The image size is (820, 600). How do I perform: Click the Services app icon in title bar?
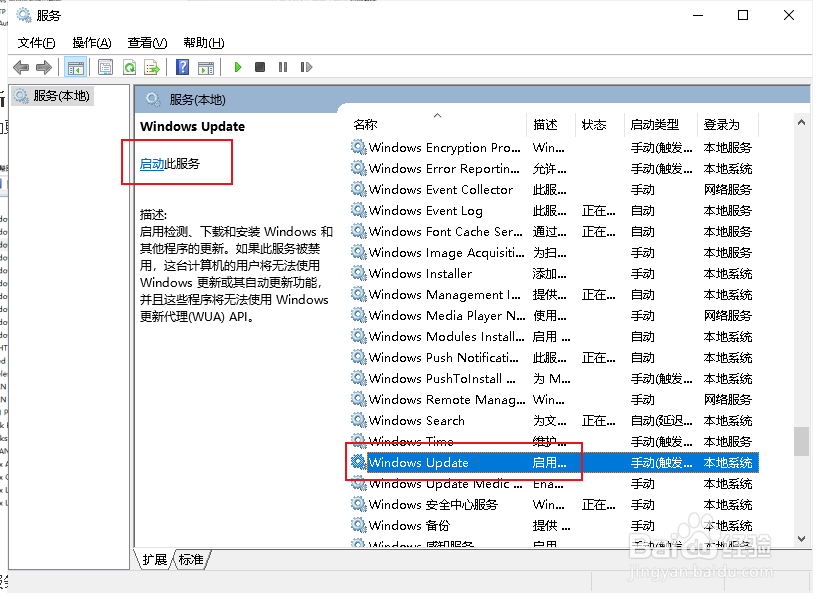click(x=24, y=15)
